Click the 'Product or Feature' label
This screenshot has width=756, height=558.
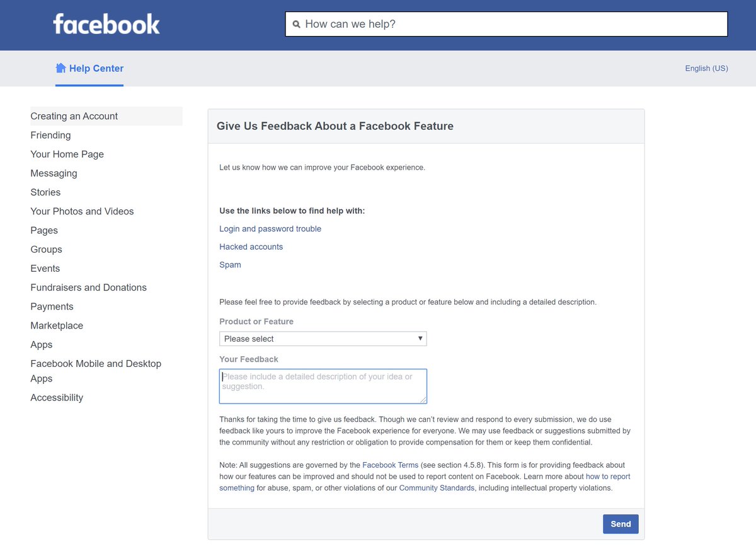(256, 322)
